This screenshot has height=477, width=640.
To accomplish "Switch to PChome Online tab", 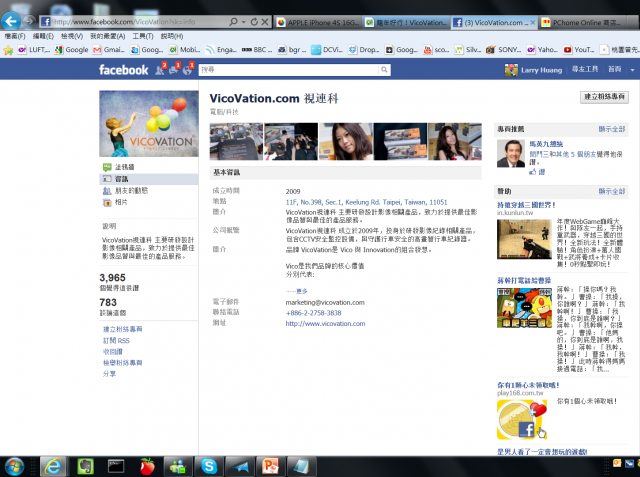I will 585,22.
